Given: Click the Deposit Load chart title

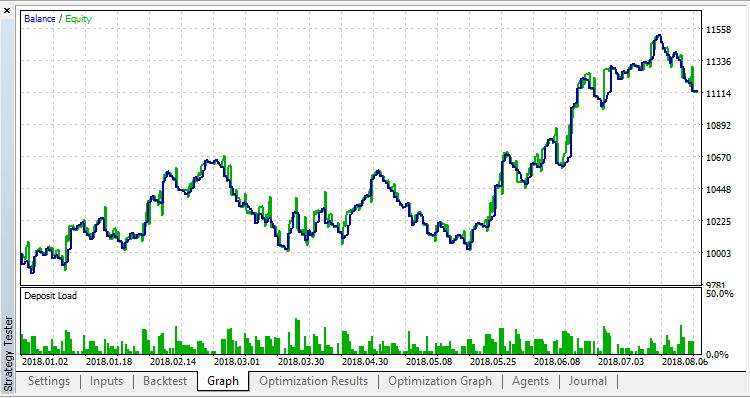Looking at the screenshot, I should (50, 296).
